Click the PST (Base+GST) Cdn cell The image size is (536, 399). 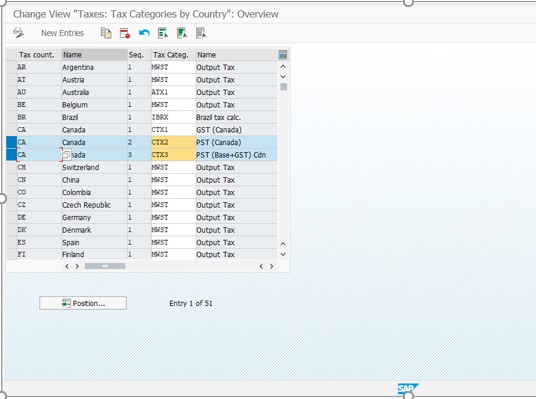[x=236, y=155]
